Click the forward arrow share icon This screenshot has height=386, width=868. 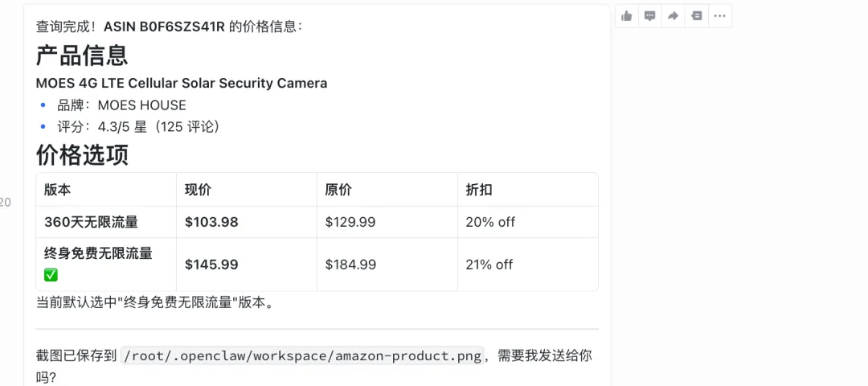point(673,16)
